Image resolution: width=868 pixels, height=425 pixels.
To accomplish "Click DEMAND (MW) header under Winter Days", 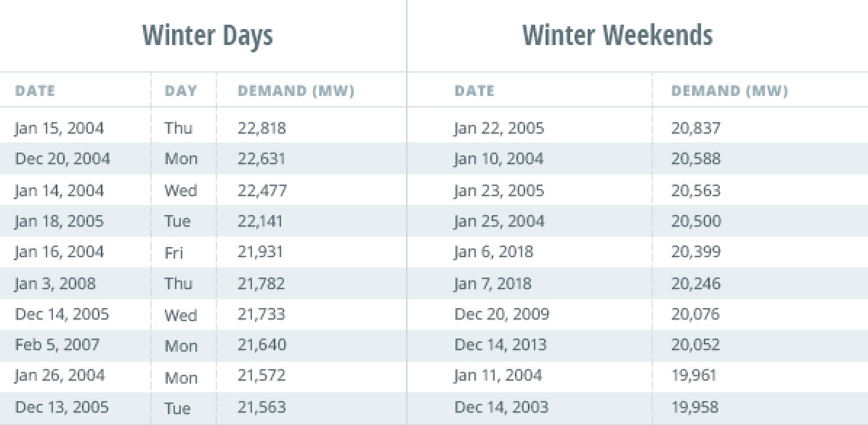I will pos(296,92).
